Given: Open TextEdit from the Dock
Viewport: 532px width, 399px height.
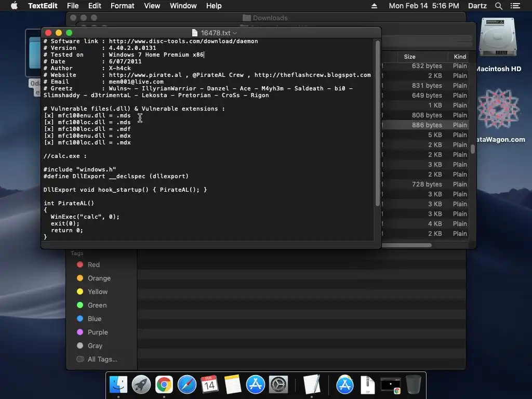Looking at the screenshot, I should (312, 385).
